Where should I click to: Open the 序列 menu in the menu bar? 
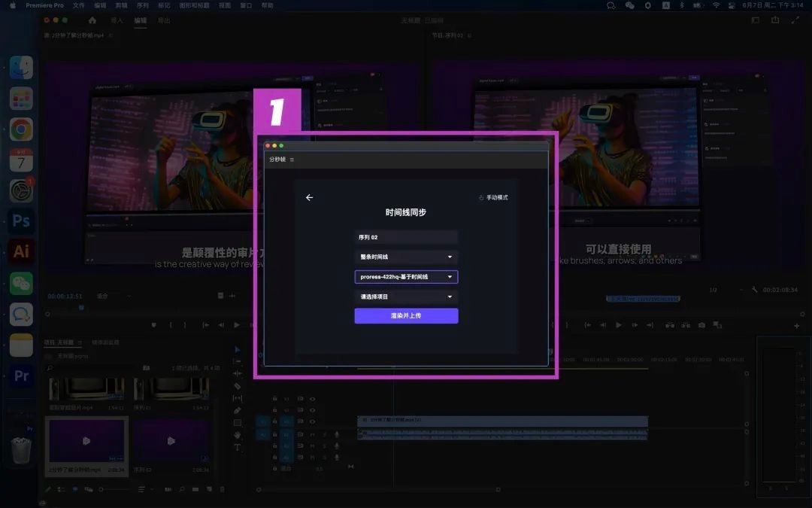click(x=142, y=5)
